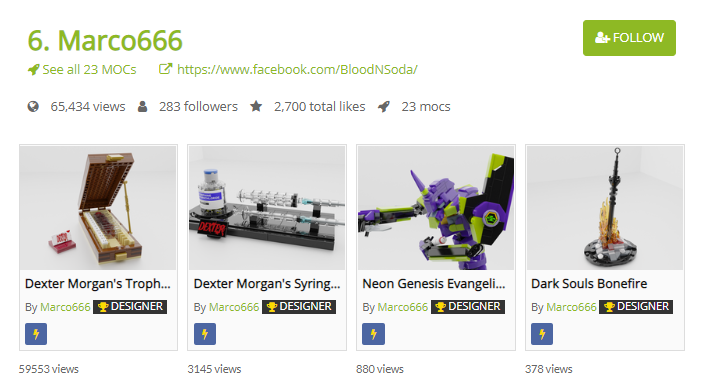Click the Dark Souls Bonefire title
Image resolution: width=712 pixels, height=385 pixels.
589,284
